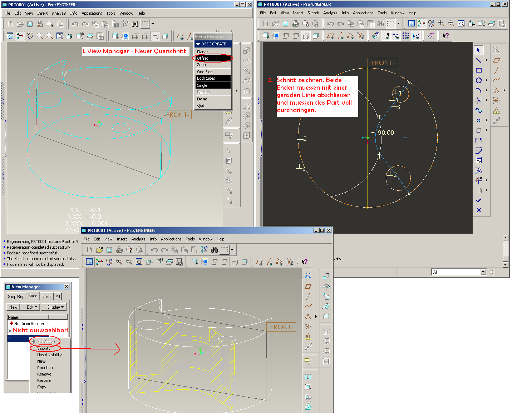Expand selection dropdown arrow in bottom window toolbar
The image size is (532, 413).
[232, 250]
